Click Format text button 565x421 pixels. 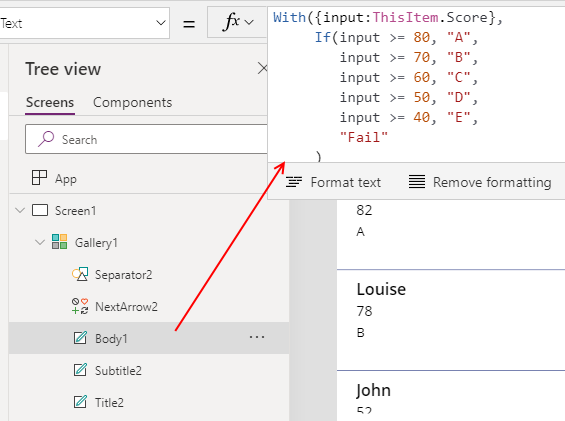(x=333, y=182)
